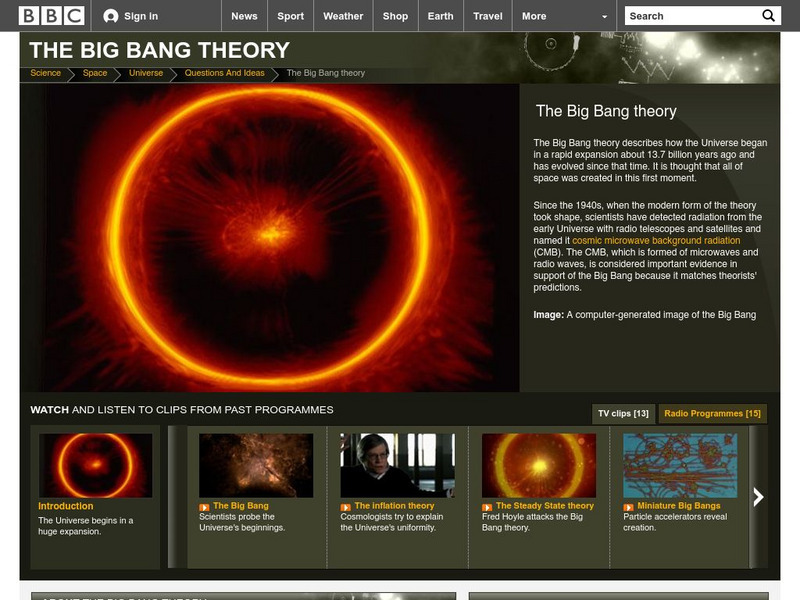Open the Space breadcrumb

[95, 73]
